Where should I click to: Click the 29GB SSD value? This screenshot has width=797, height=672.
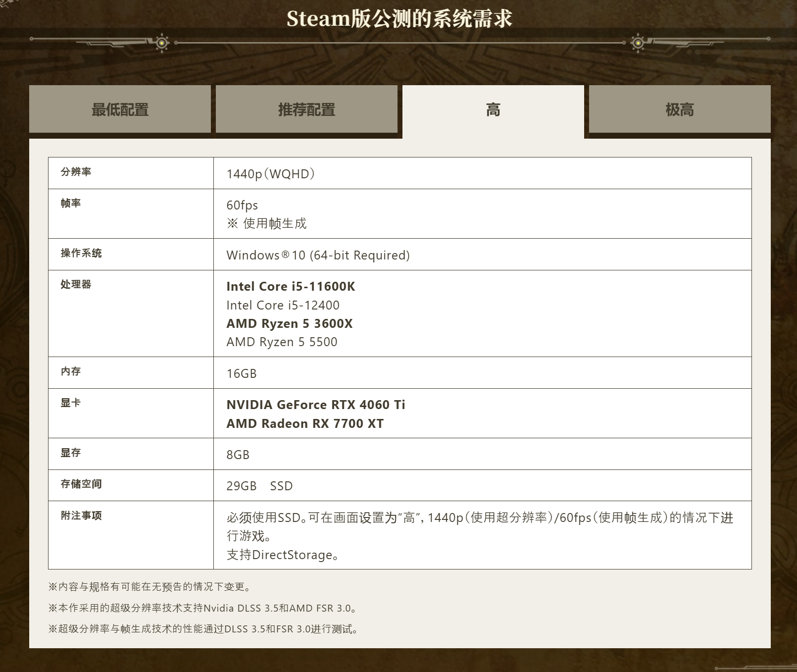click(x=259, y=486)
